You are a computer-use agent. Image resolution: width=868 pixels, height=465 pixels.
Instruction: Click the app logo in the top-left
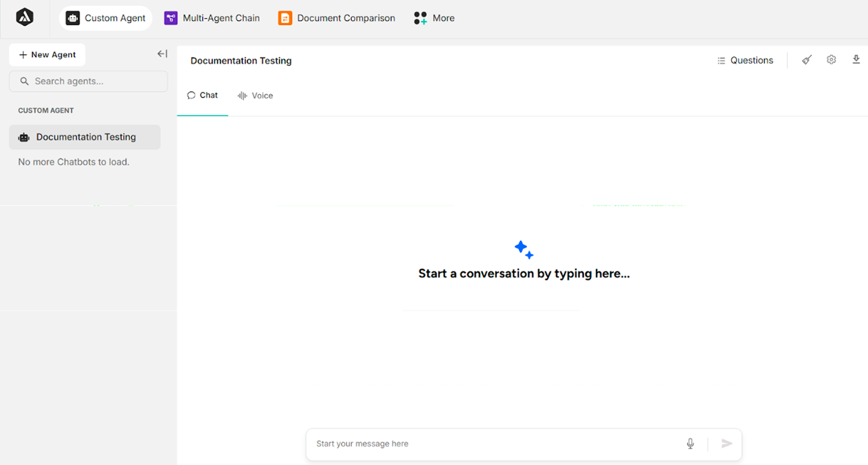pyautogui.click(x=24, y=17)
